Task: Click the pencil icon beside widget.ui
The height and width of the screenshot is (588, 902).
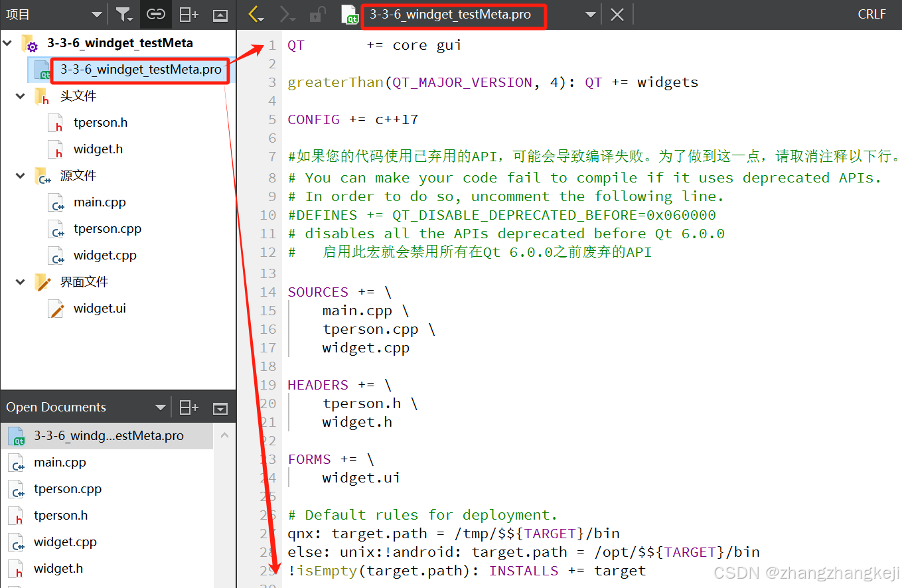Action: tap(56, 309)
